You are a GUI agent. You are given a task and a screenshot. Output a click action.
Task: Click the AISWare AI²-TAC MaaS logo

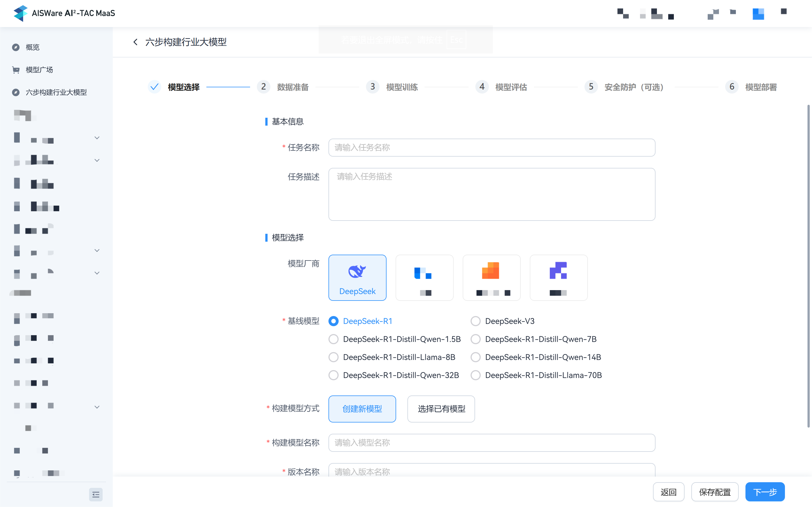tap(64, 14)
